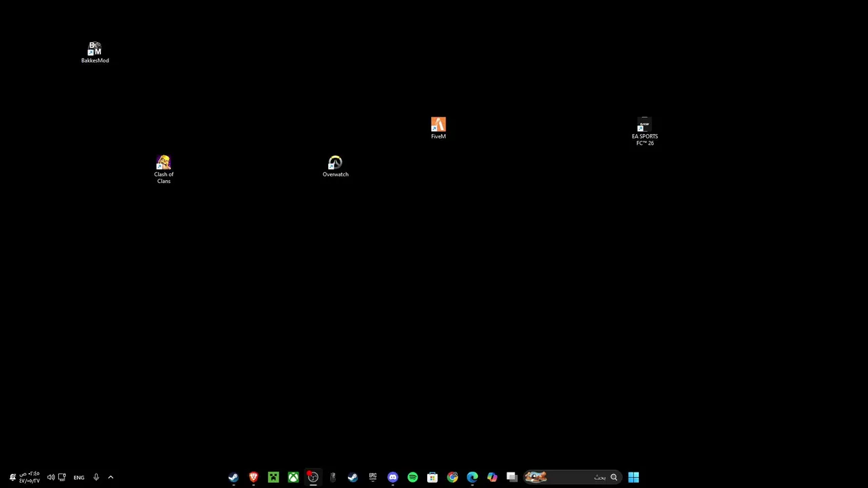868x488 pixels.
Task: Open Discord from the taskbar
Action: 393,477
